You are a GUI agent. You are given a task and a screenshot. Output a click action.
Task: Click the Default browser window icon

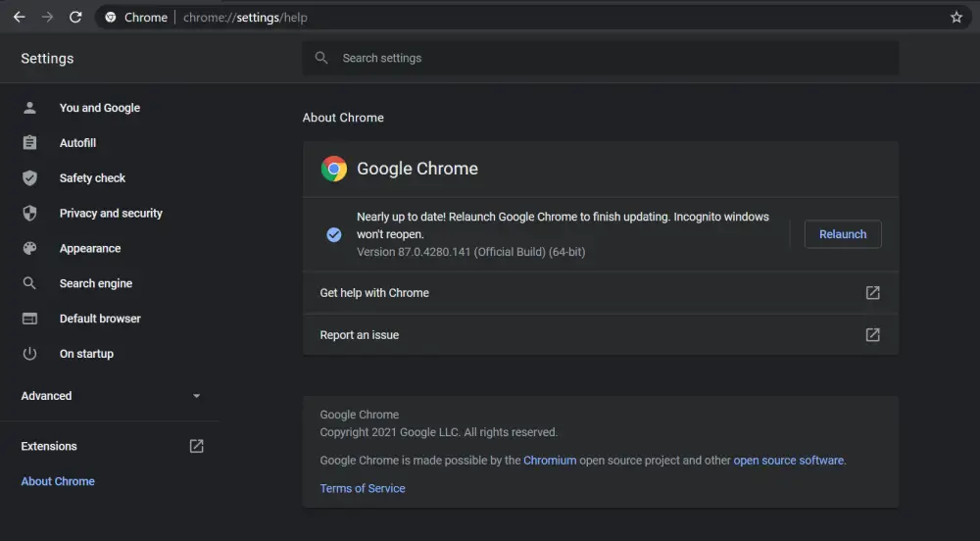pos(29,319)
